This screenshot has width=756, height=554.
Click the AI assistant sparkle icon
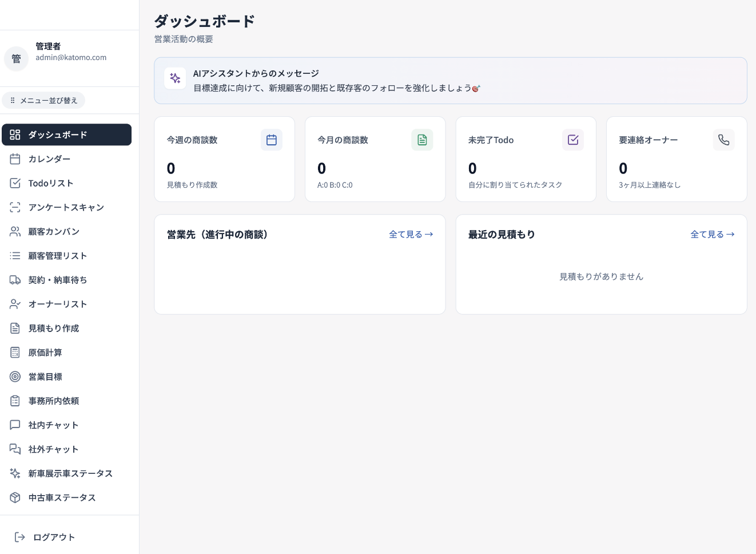coord(175,78)
